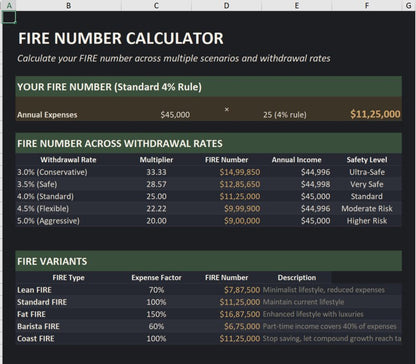This screenshot has width=416, height=364.
Task: Select the Standard FIRE row label
Action: 42,302
